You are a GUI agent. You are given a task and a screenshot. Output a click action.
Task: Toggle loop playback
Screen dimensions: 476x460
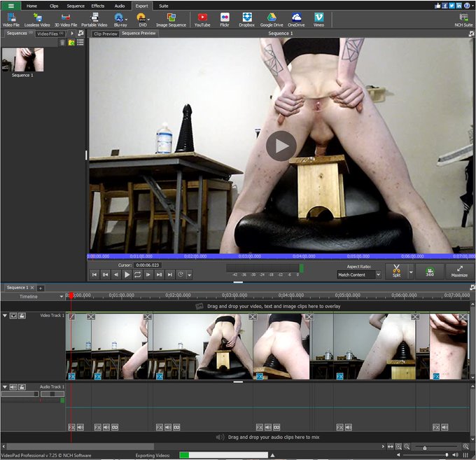pos(137,274)
